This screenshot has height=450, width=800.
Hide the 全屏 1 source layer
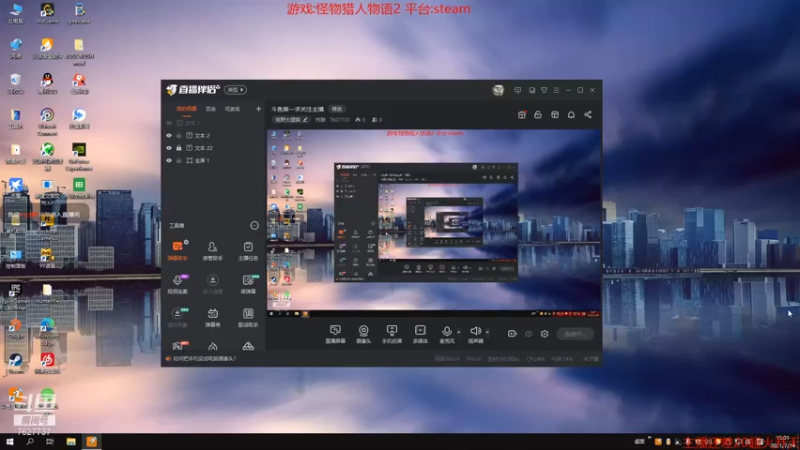coord(169,160)
